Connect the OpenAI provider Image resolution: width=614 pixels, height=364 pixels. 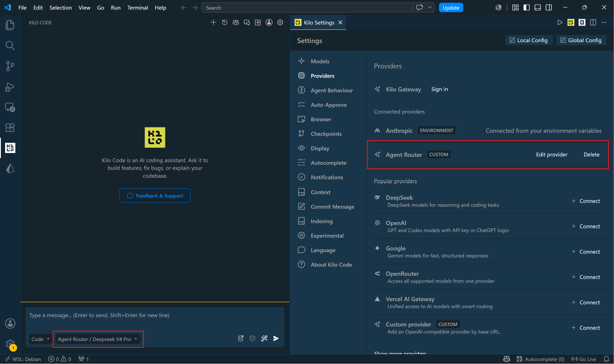pos(586,226)
